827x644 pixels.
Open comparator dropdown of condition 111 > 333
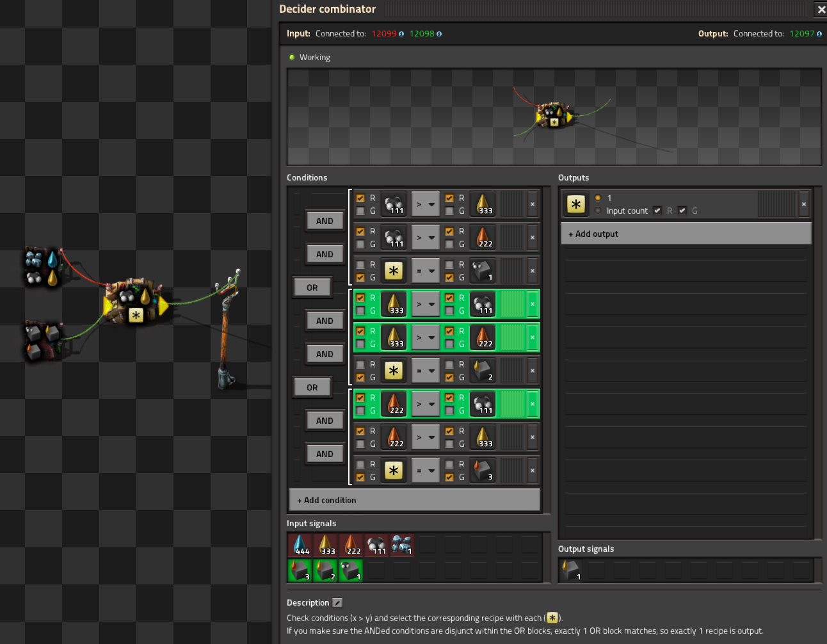click(x=426, y=204)
